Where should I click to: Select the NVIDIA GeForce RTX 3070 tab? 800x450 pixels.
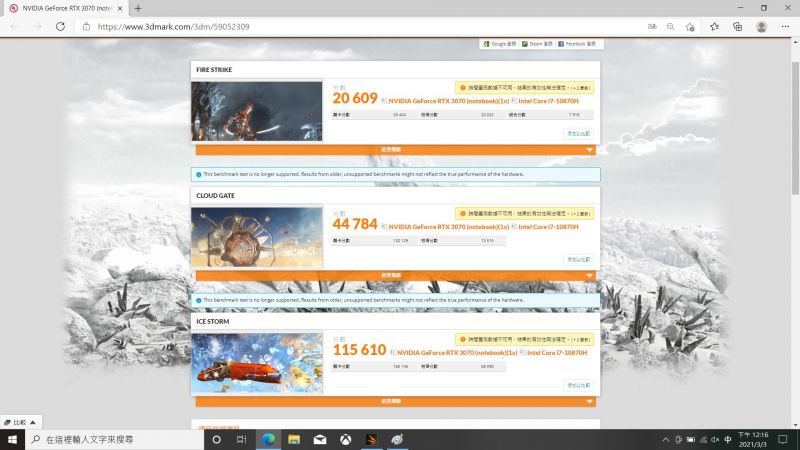pos(66,9)
